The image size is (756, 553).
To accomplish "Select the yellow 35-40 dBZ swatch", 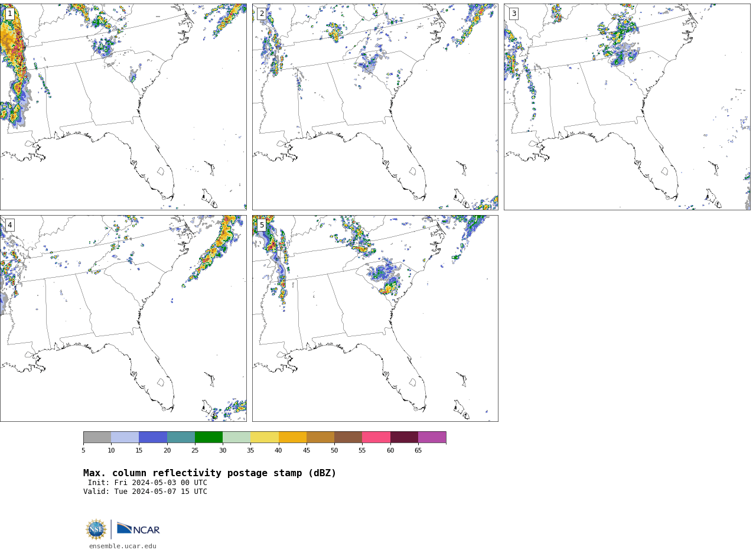I will [x=265, y=437].
